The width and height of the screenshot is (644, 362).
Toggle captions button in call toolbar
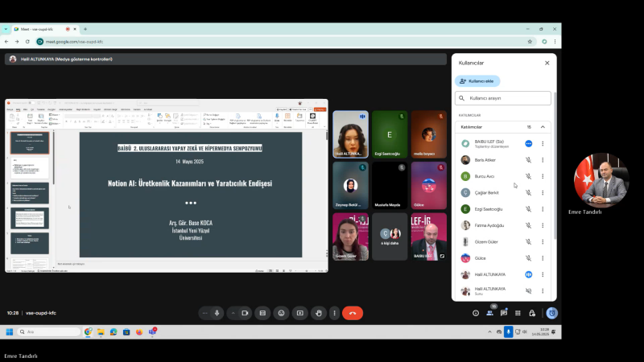coord(262,313)
